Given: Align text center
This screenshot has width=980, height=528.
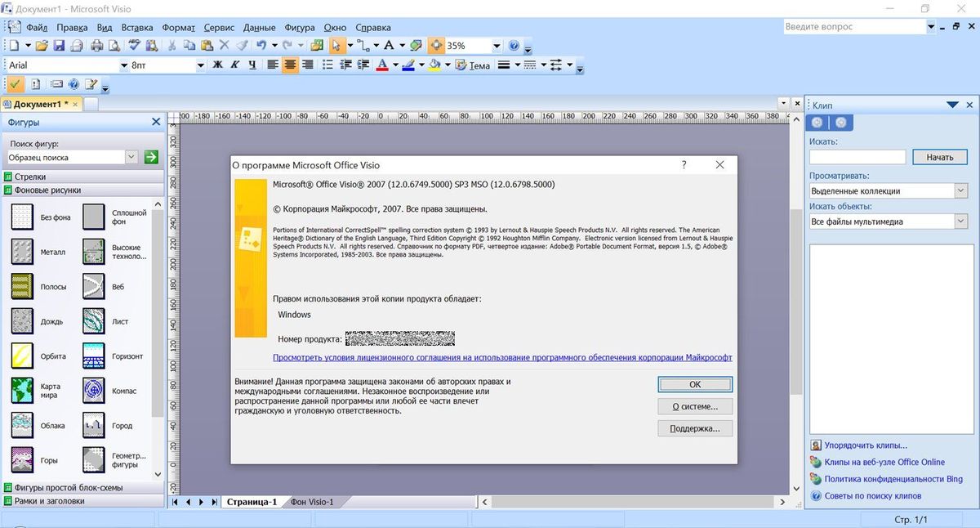Looking at the screenshot, I should click(x=290, y=65).
